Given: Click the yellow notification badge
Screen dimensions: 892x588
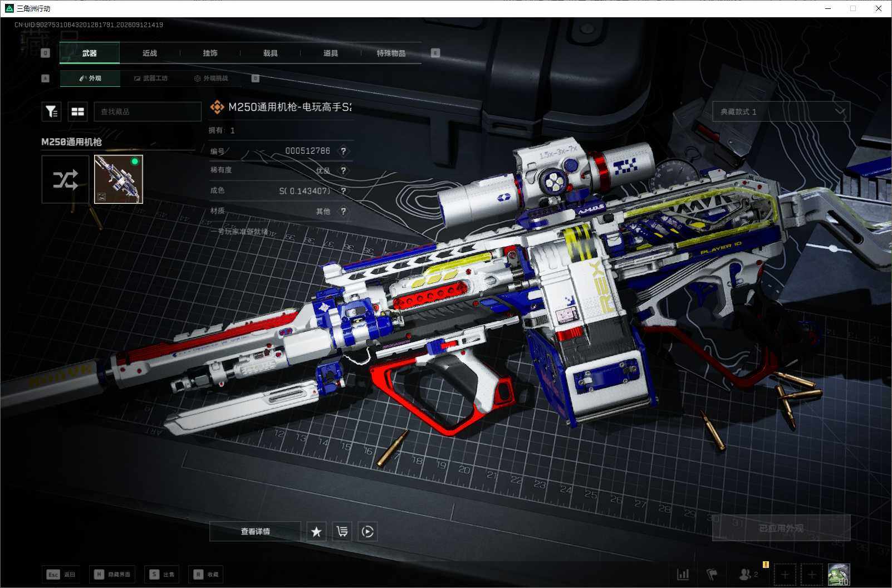Looking at the screenshot, I should [766, 565].
